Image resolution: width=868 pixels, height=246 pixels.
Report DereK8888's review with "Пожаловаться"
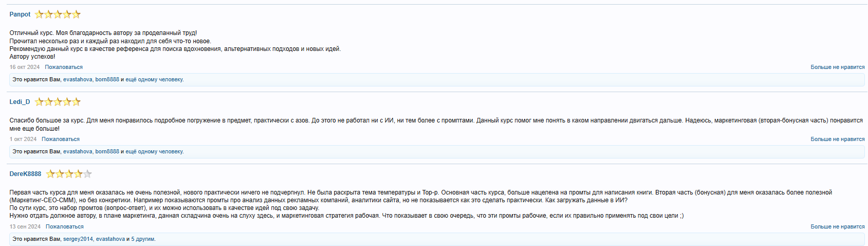click(65, 227)
